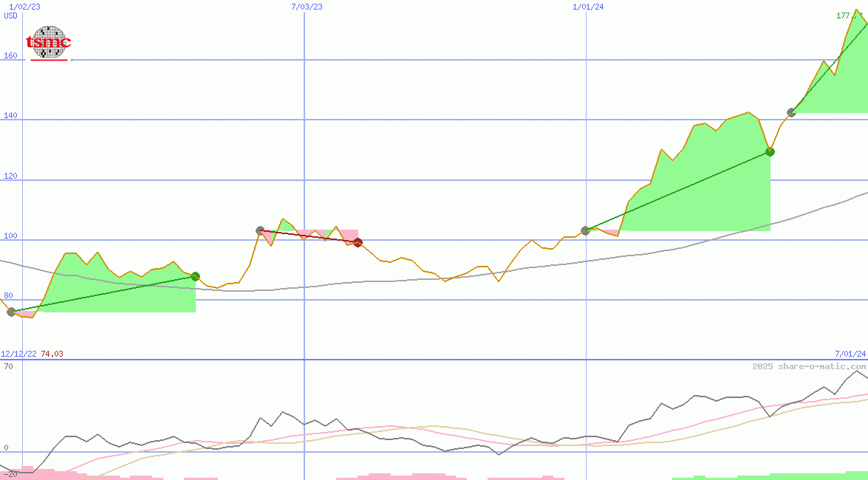868x480 pixels.
Task: Click the green marker dot near 88
Action: [195, 276]
